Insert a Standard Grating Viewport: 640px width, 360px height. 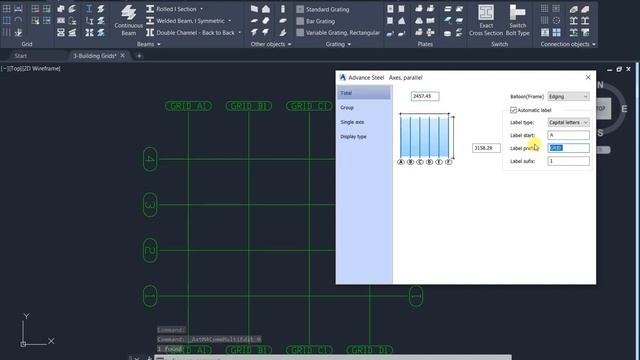coord(322,9)
